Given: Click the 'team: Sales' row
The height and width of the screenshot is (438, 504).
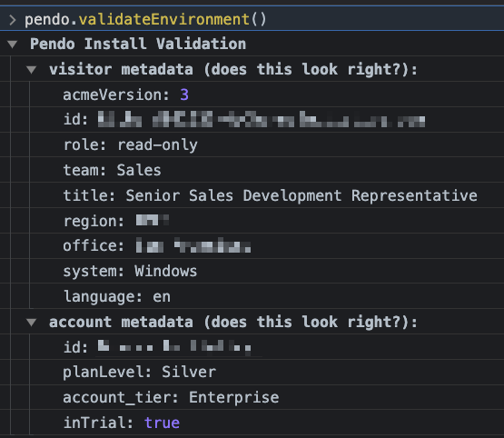Looking at the screenshot, I should [267, 170].
